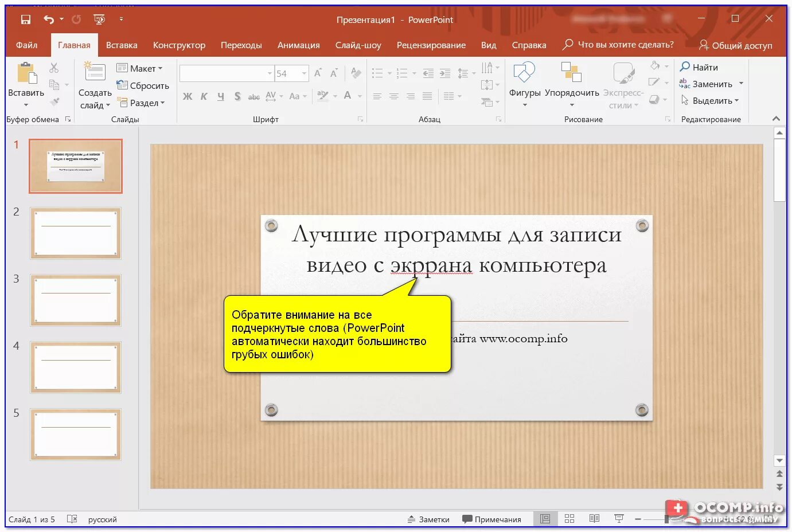Open line spacing options
Image resolution: width=792 pixels, height=532 pixels.
click(x=466, y=73)
